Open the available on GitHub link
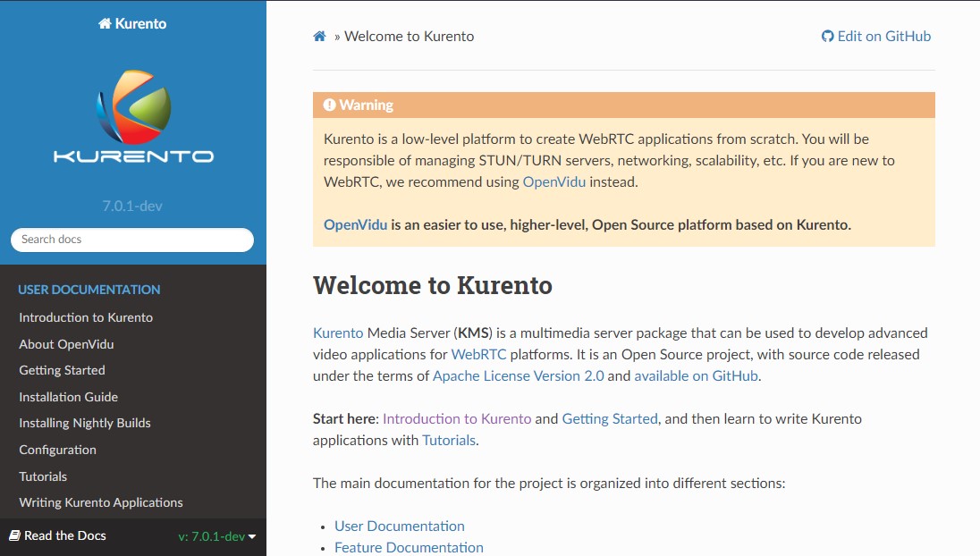 (x=696, y=376)
